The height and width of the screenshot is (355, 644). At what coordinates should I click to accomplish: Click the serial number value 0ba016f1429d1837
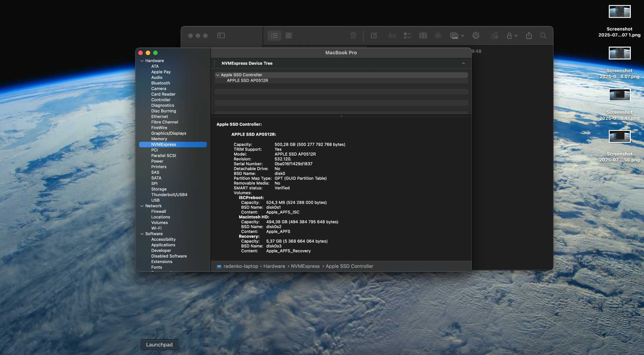click(293, 164)
